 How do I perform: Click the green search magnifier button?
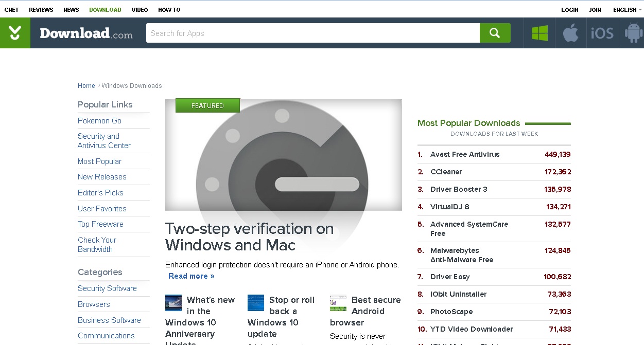pos(495,33)
